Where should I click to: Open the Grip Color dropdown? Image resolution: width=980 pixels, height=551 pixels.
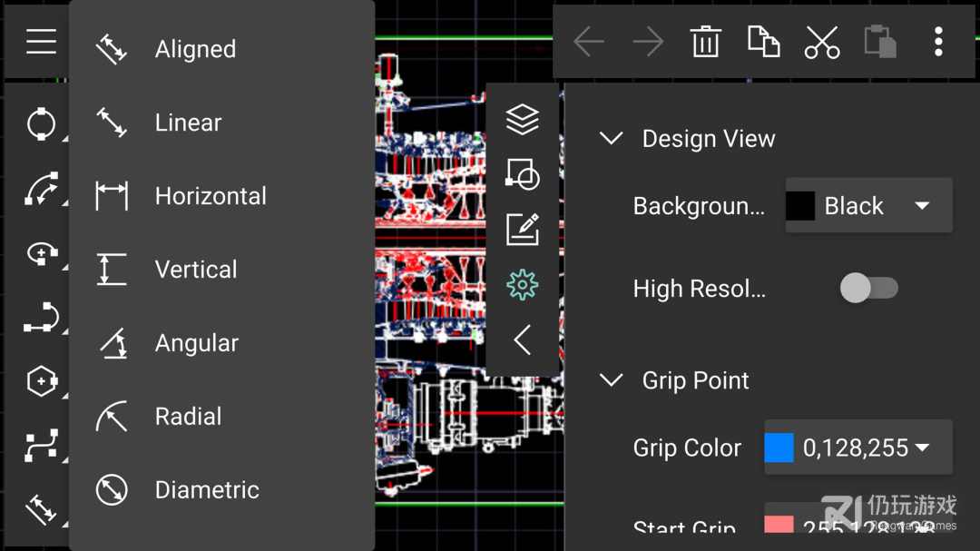[x=857, y=448]
